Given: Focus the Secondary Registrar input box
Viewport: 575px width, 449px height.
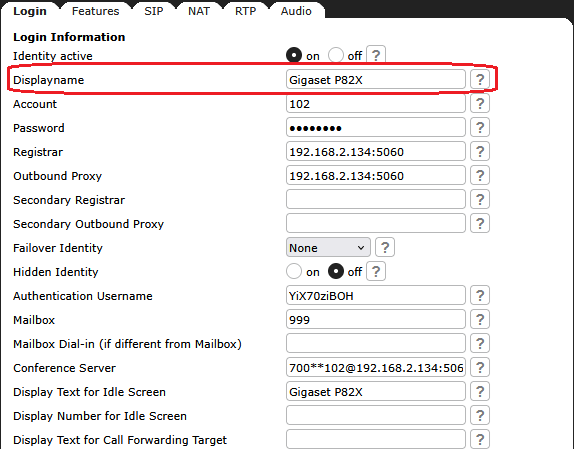Looking at the screenshot, I should [376, 200].
